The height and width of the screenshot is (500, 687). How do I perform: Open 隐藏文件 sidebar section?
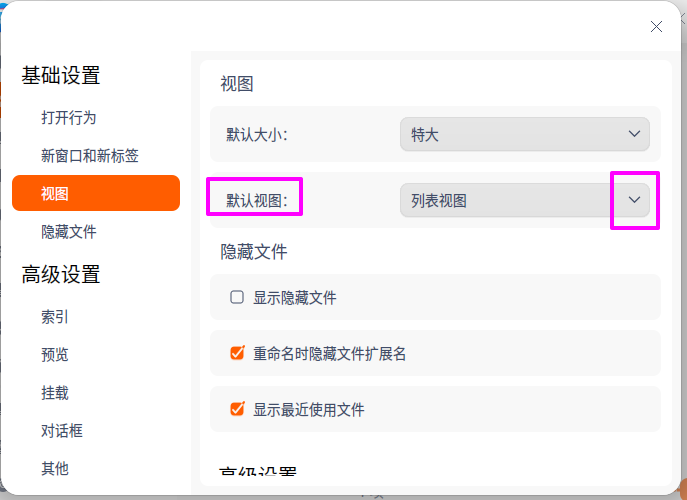click(69, 231)
